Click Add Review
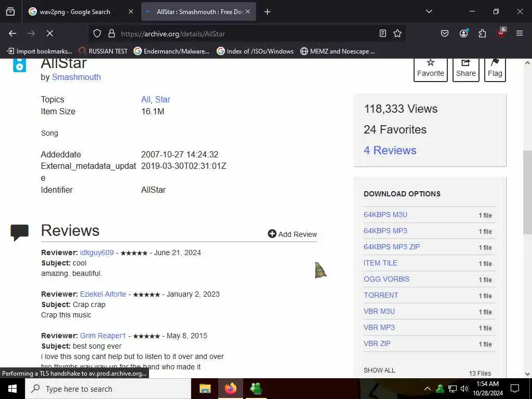This screenshot has height=399, width=532. pyautogui.click(x=292, y=234)
